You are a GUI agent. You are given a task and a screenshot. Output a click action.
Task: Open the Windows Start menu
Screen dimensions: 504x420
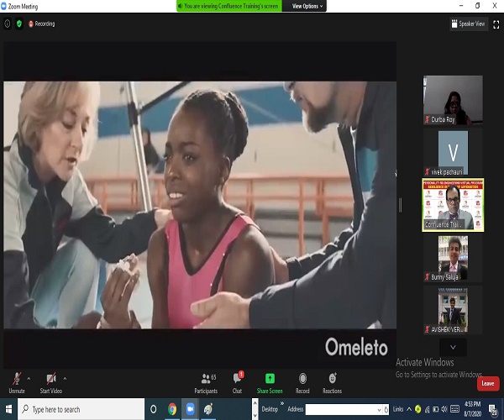coord(8,409)
